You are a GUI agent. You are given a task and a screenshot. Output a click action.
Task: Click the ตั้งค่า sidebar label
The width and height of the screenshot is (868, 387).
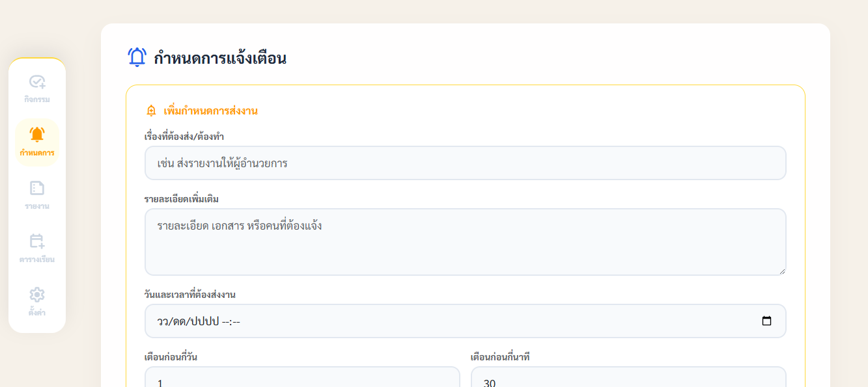pos(37,313)
